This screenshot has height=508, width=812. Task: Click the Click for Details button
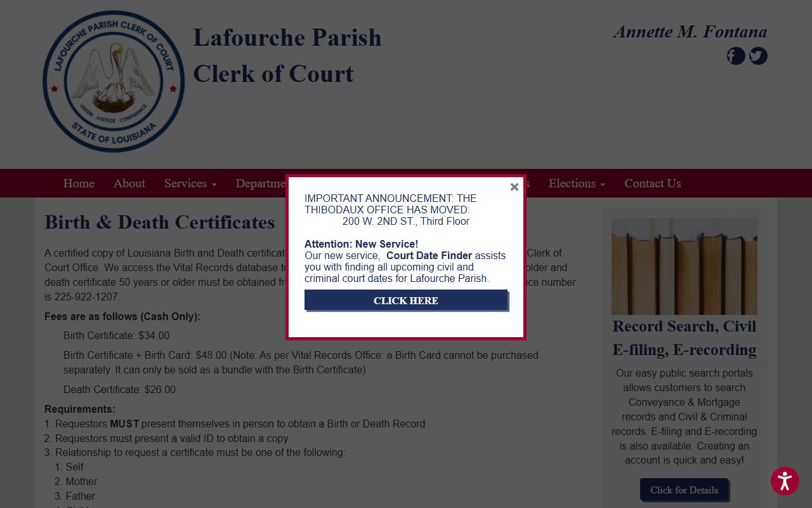coord(684,490)
